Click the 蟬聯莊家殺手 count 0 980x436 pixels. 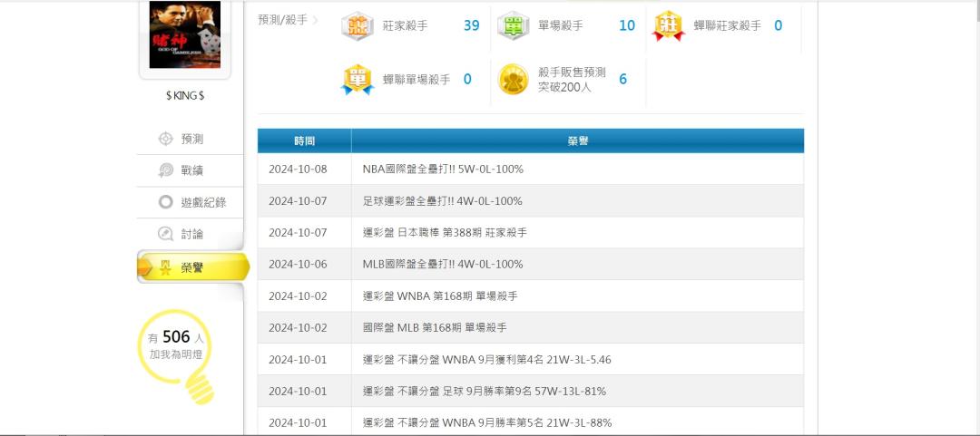tap(779, 25)
